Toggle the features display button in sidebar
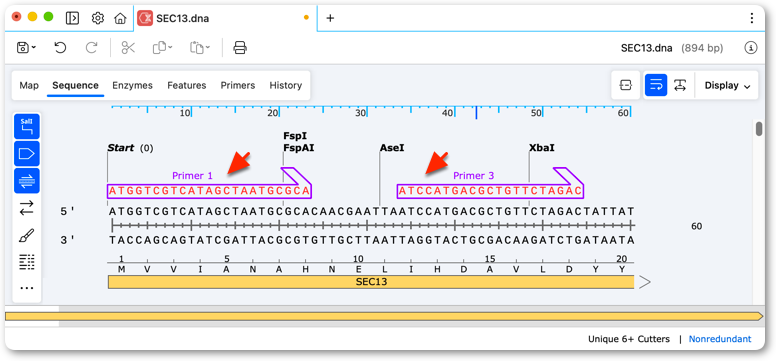 [x=27, y=154]
